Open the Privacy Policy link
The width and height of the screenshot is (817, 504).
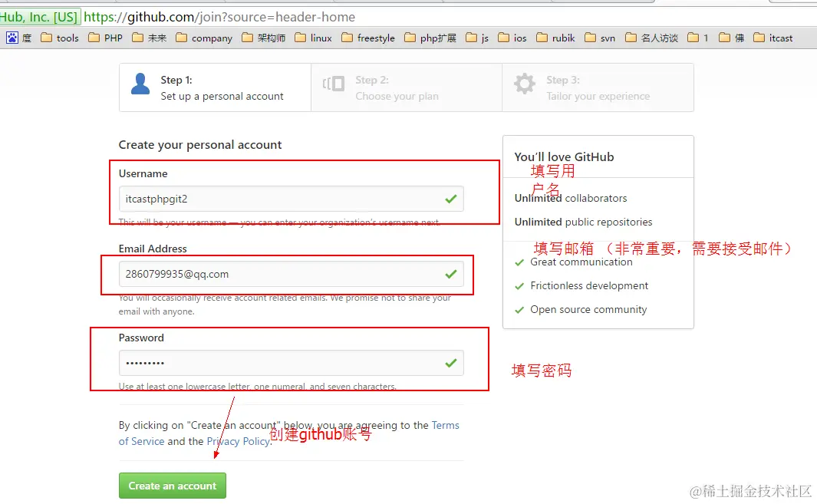(239, 441)
